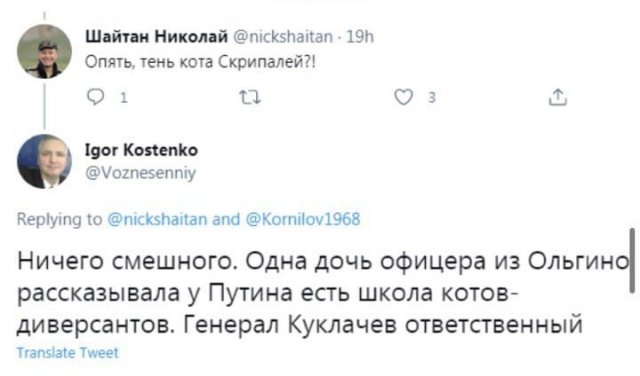Open Igor Kostenko profile avatar

[x=44, y=161]
